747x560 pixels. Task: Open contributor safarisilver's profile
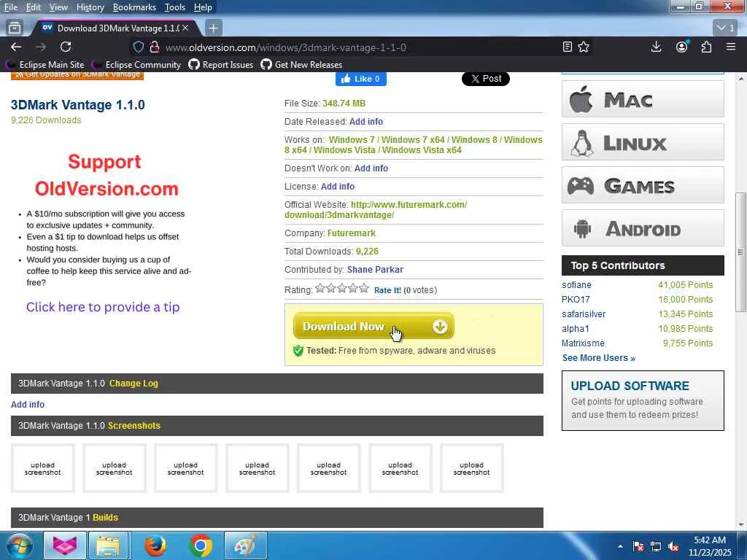pyautogui.click(x=584, y=314)
